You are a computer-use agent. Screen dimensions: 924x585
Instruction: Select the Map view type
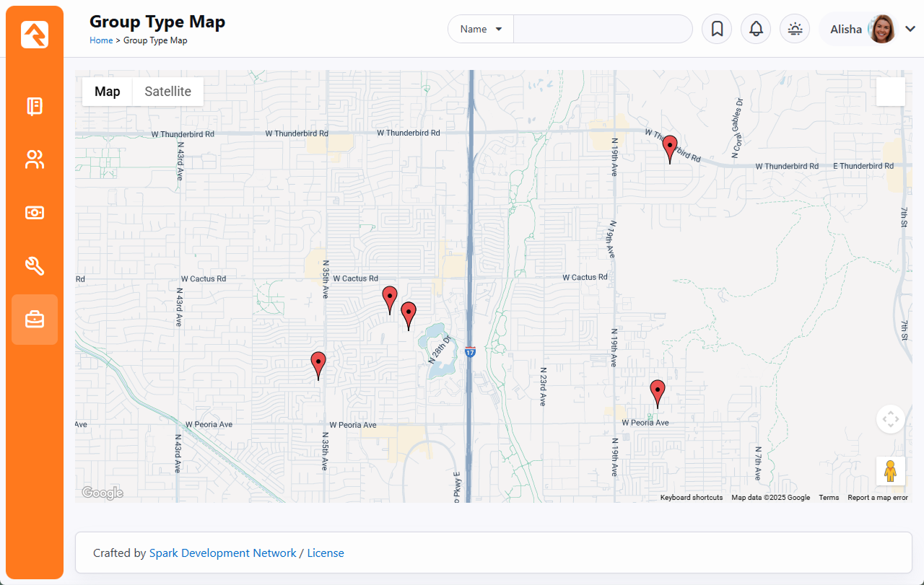click(108, 92)
